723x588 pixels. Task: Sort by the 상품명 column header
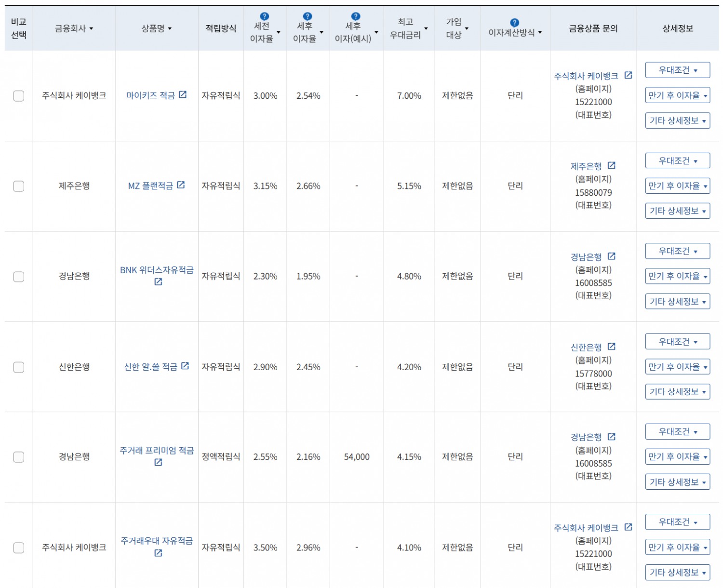click(x=156, y=28)
